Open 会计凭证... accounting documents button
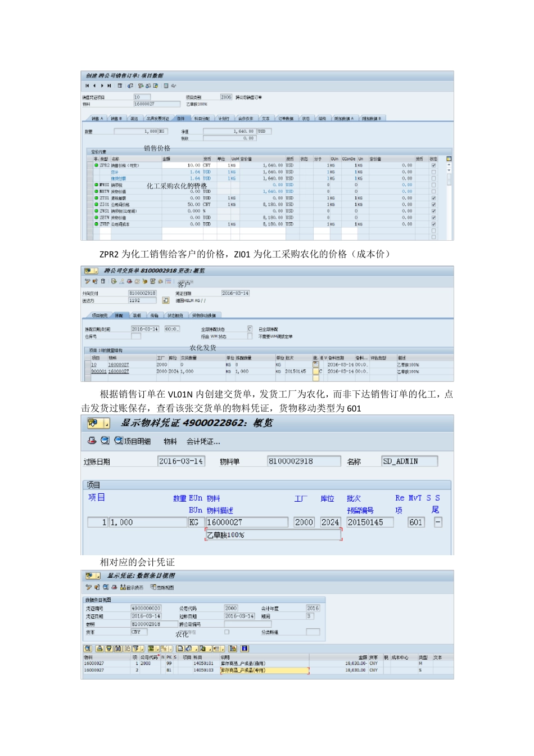This screenshot has width=534, height=756. [203, 442]
